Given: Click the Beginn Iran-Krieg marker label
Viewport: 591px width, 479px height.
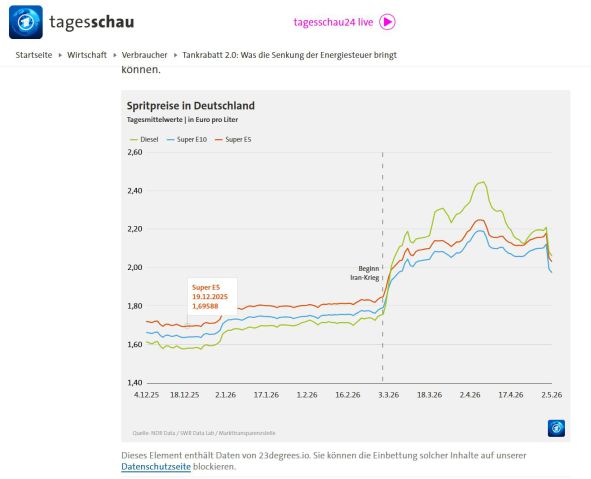Looking at the screenshot, I should pos(365,273).
